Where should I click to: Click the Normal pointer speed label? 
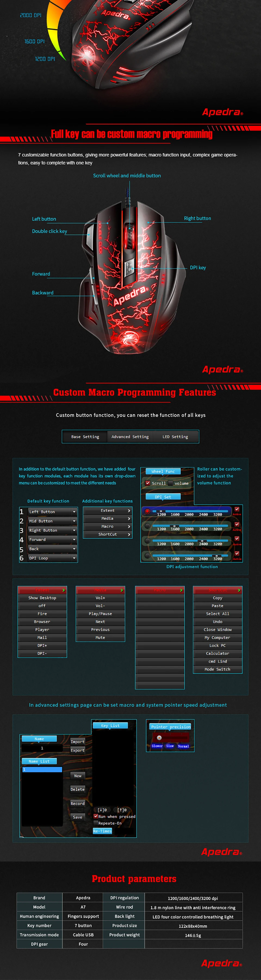click(183, 746)
